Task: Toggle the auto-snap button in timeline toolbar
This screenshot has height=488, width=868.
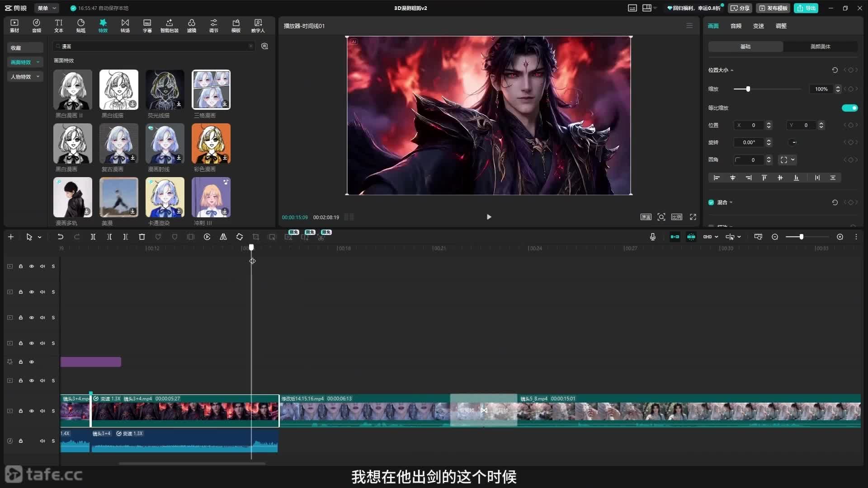Action: coord(691,237)
